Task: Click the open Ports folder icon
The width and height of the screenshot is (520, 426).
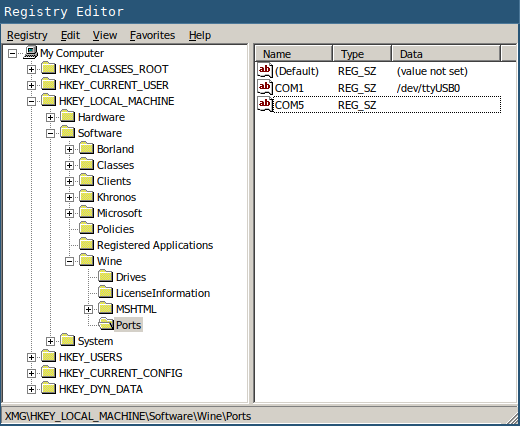Action: (106, 325)
